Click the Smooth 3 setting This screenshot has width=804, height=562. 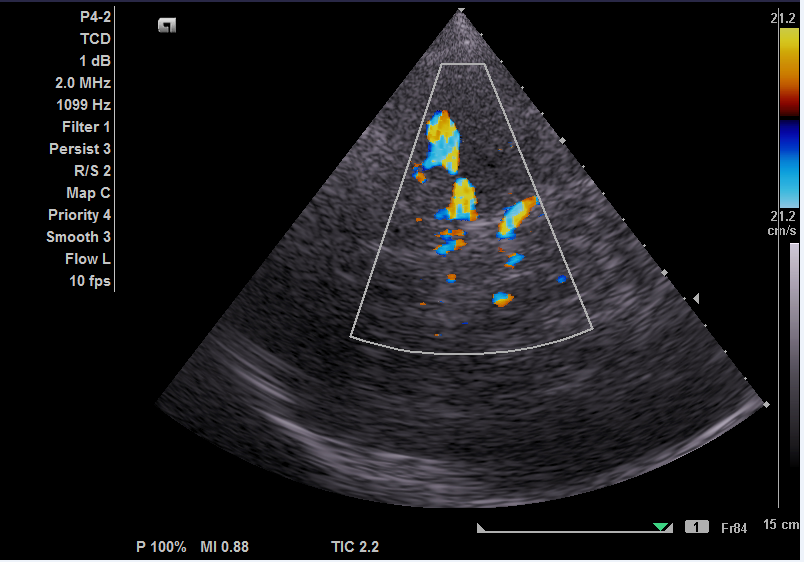click(x=79, y=237)
